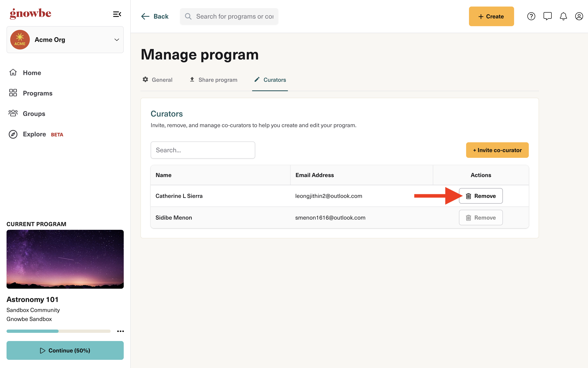Go Back to the previous page
This screenshot has height=368, width=588.
(x=155, y=16)
